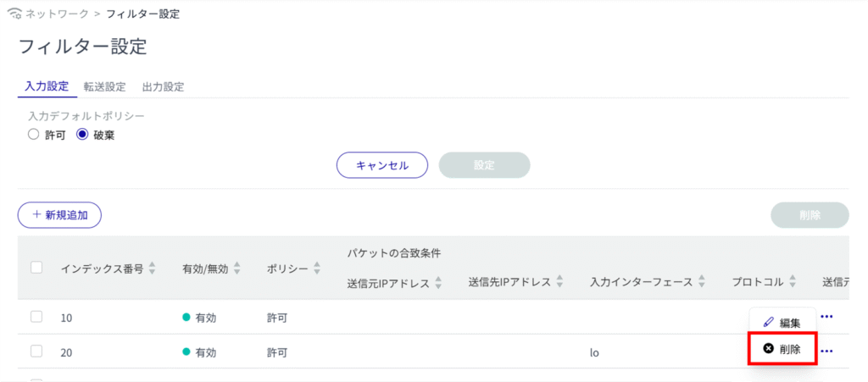Select the 許可 radio button
The image size is (868, 382).
point(33,134)
